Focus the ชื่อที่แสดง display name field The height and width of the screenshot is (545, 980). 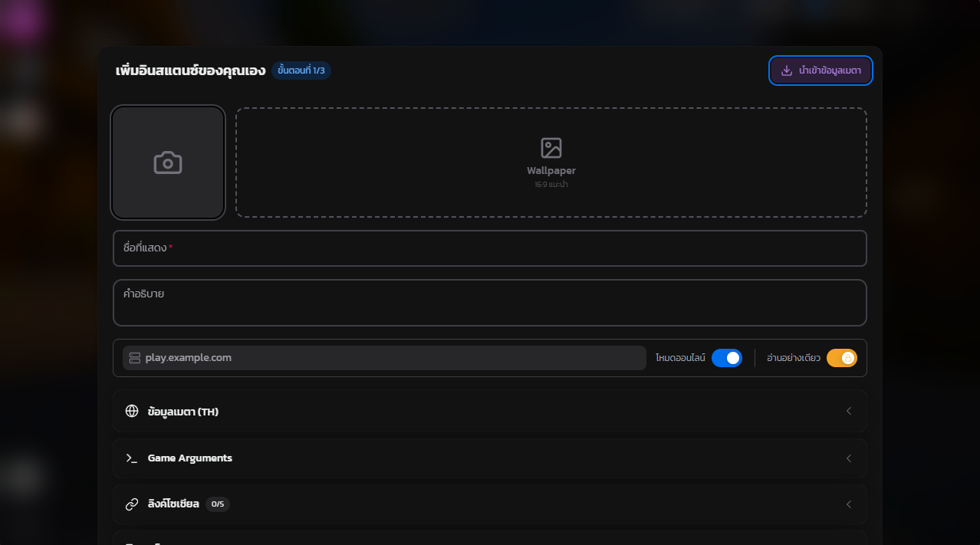[x=490, y=248]
